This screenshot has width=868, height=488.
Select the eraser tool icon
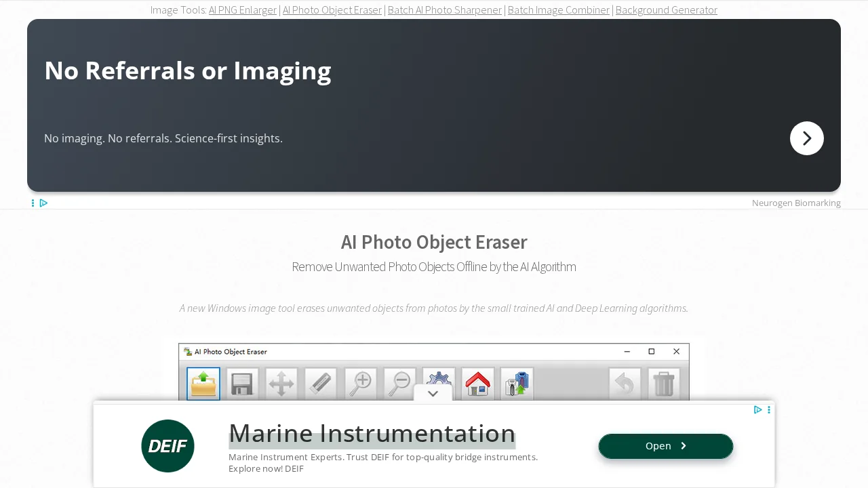pyautogui.click(x=321, y=384)
